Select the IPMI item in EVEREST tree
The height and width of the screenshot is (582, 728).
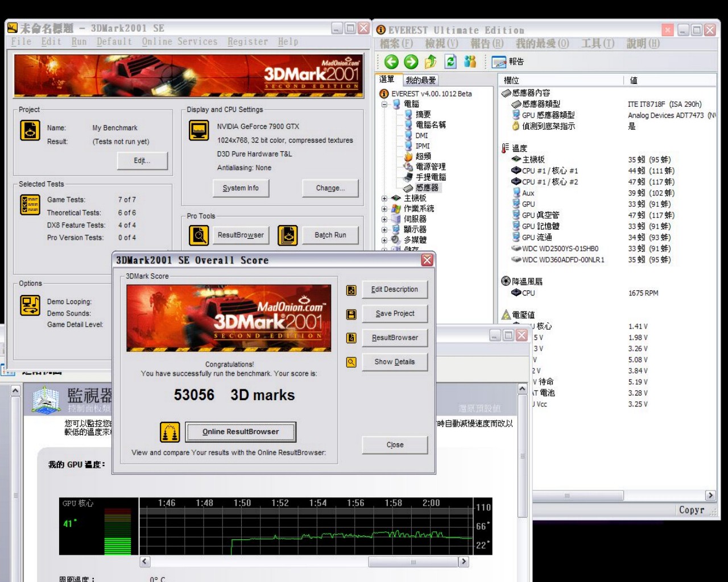(417, 146)
